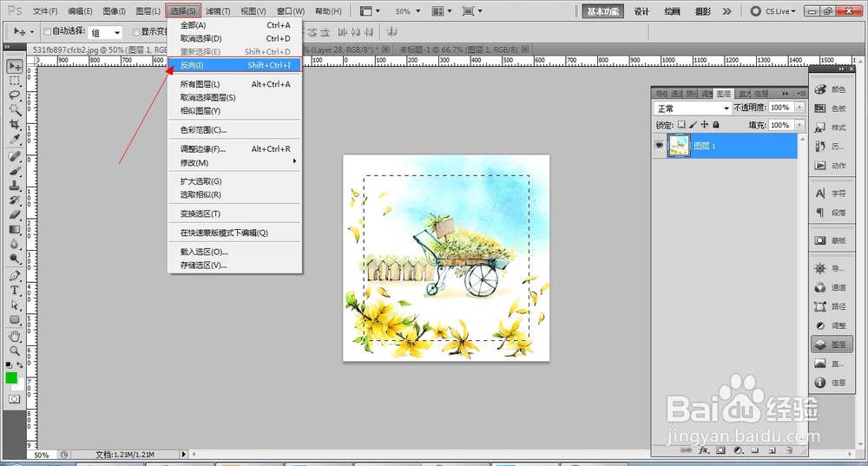Toggle lock position icon
The height and width of the screenshot is (466, 868).
[704, 124]
